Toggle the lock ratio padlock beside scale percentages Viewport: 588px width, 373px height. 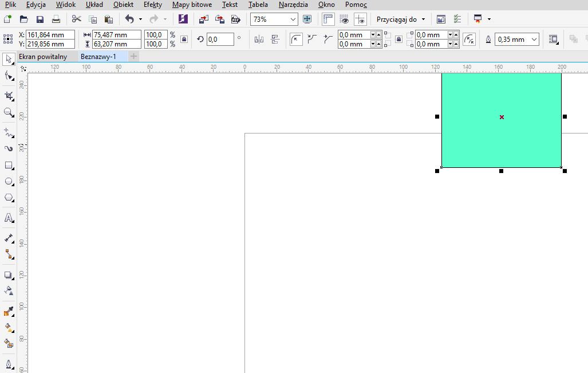pyautogui.click(x=184, y=40)
